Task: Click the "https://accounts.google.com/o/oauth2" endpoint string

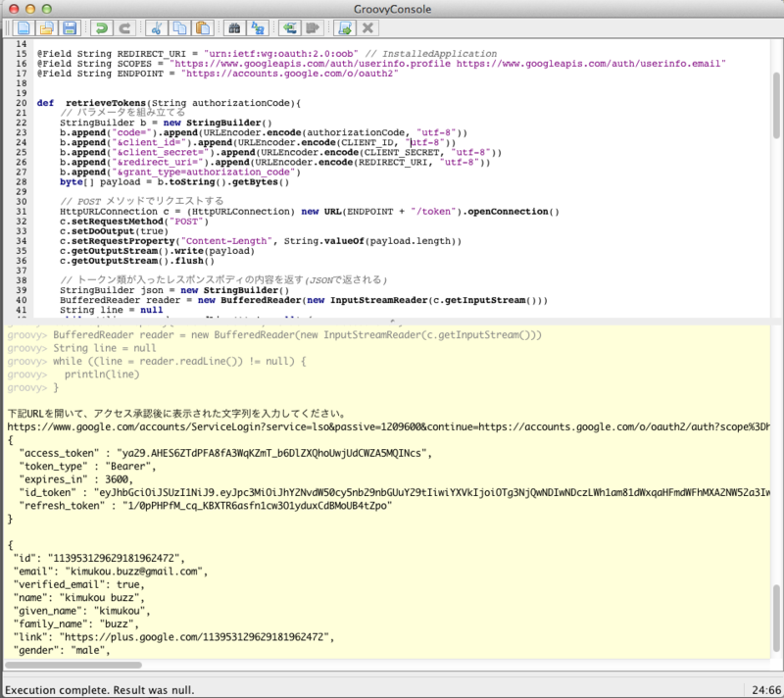Action: [x=290, y=74]
